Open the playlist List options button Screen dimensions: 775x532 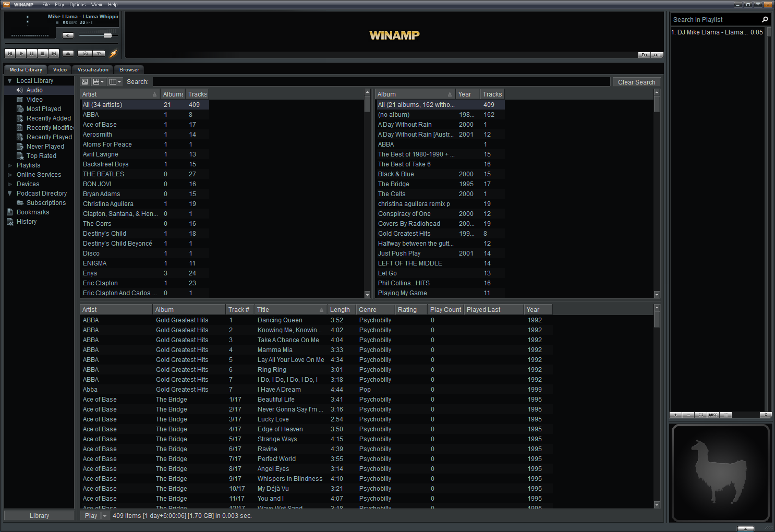click(x=725, y=415)
